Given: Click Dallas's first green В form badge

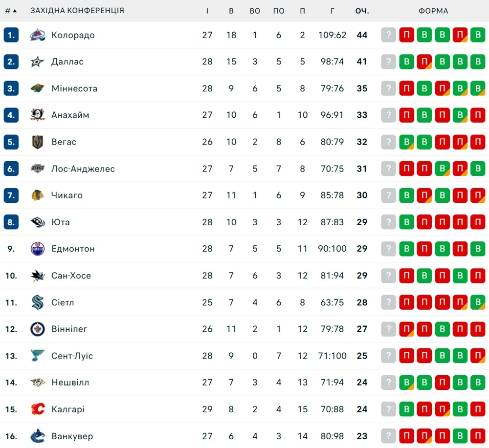Looking at the screenshot, I should tap(406, 62).
